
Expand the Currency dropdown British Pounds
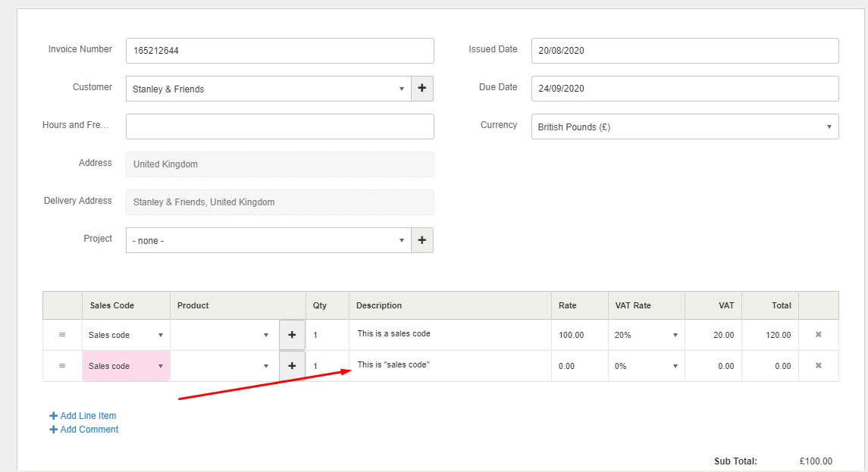pyautogui.click(x=685, y=127)
